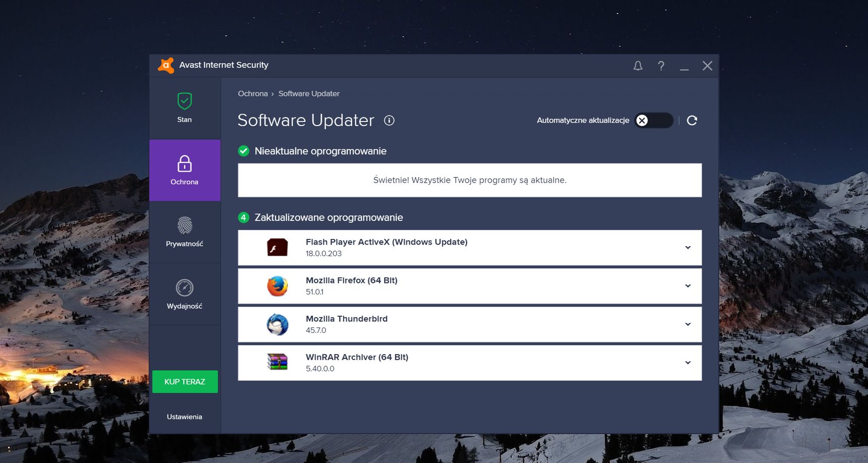Click the Nieaktualne oprogramowanie heading
868x463 pixels.
320,151
